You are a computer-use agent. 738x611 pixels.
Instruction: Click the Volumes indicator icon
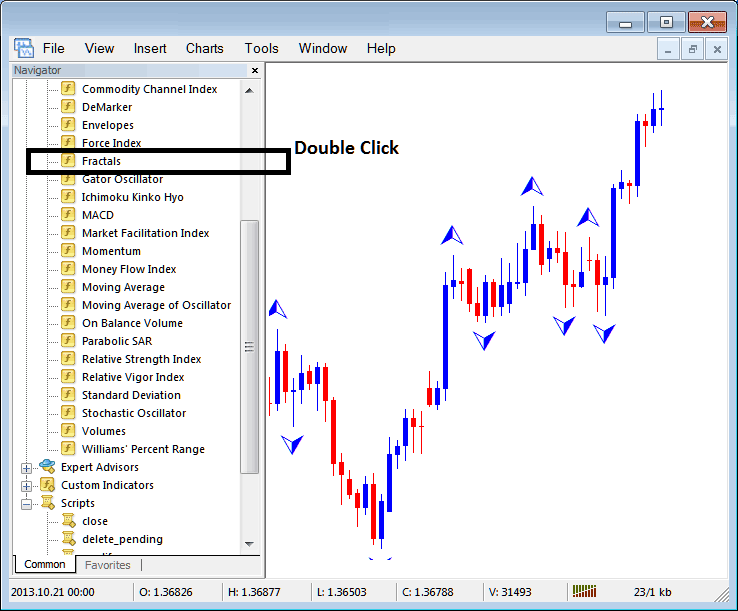pyautogui.click(x=68, y=430)
